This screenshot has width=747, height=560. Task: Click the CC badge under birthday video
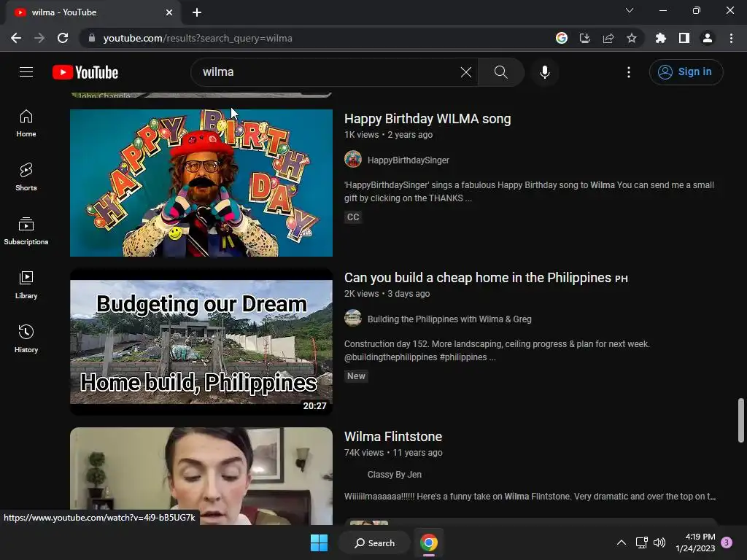click(x=353, y=217)
